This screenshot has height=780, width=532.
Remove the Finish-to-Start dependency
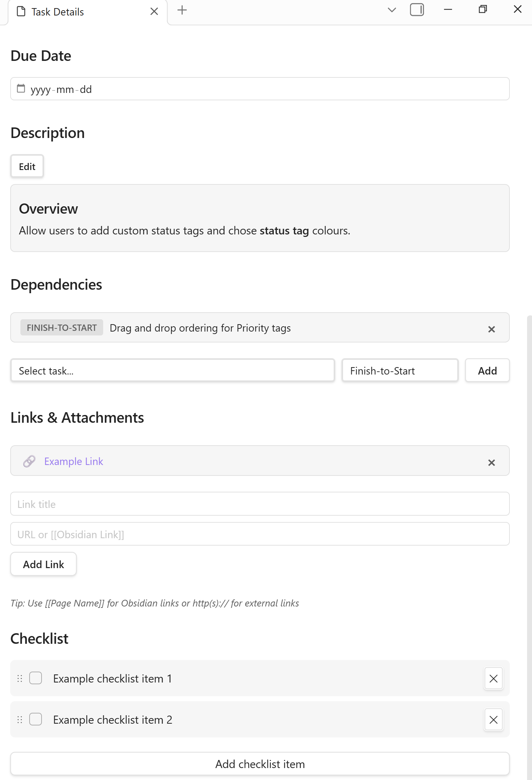coord(491,329)
